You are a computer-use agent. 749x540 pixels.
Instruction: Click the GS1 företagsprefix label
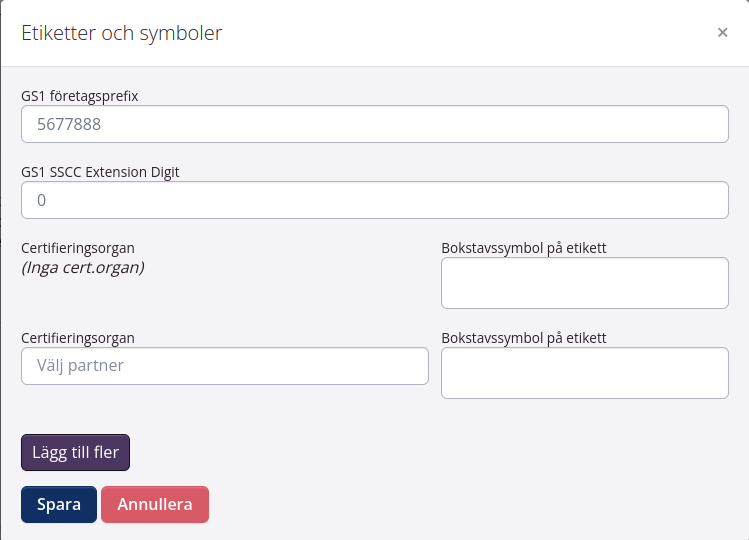coord(80,96)
